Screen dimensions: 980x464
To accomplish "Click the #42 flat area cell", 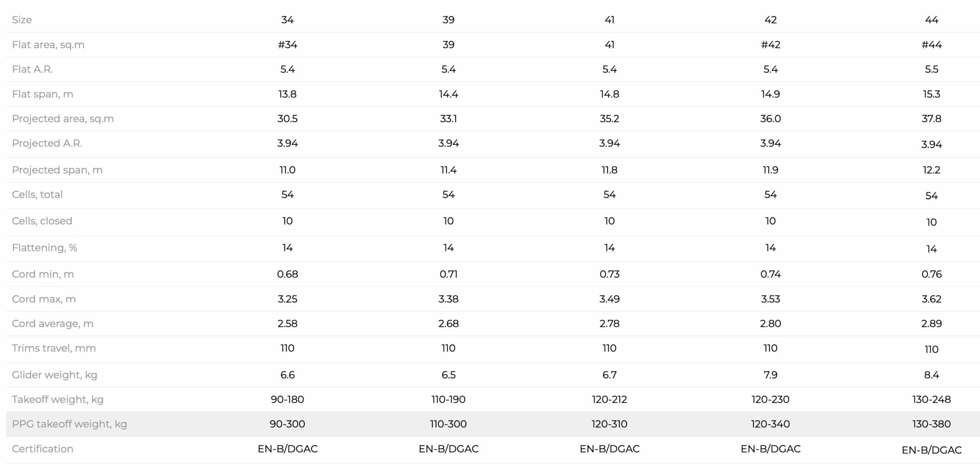I will 771,44.
